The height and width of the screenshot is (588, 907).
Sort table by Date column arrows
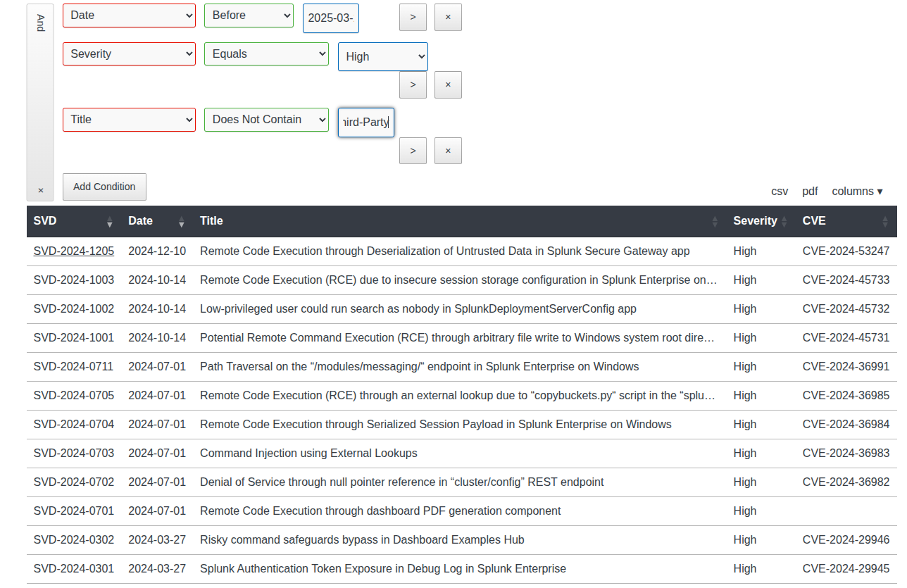point(181,222)
